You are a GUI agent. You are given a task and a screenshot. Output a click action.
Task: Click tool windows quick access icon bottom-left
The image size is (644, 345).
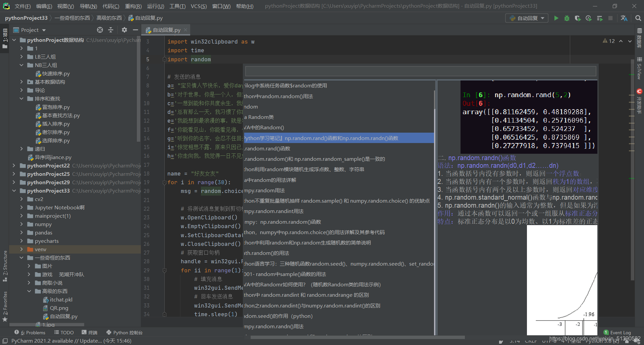[x=5, y=341]
